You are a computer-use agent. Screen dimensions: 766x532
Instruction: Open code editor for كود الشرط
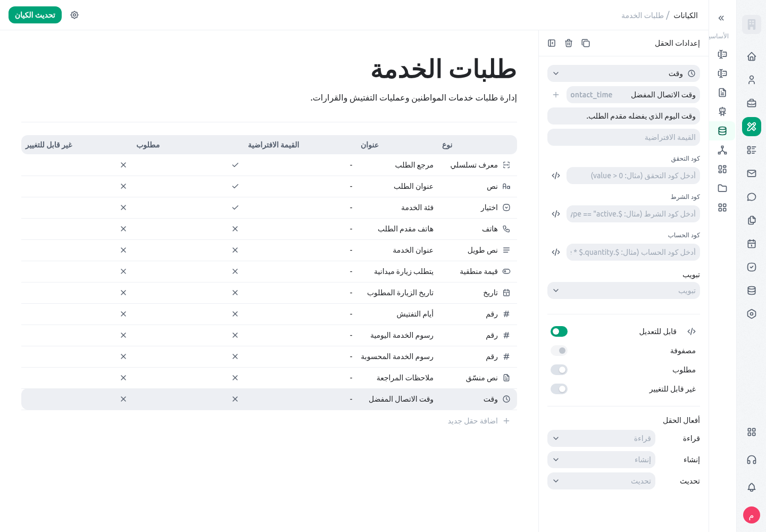point(556,214)
